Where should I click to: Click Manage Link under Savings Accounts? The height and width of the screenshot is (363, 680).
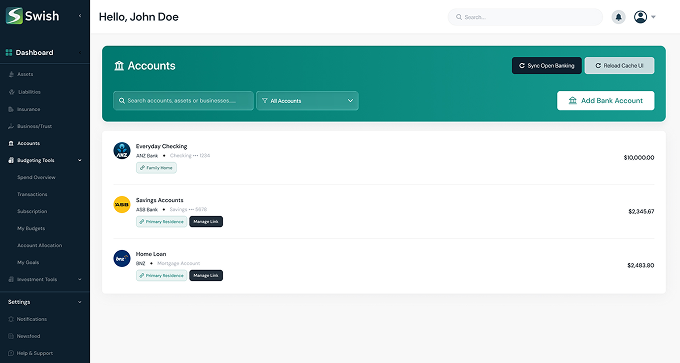pyautogui.click(x=206, y=222)
